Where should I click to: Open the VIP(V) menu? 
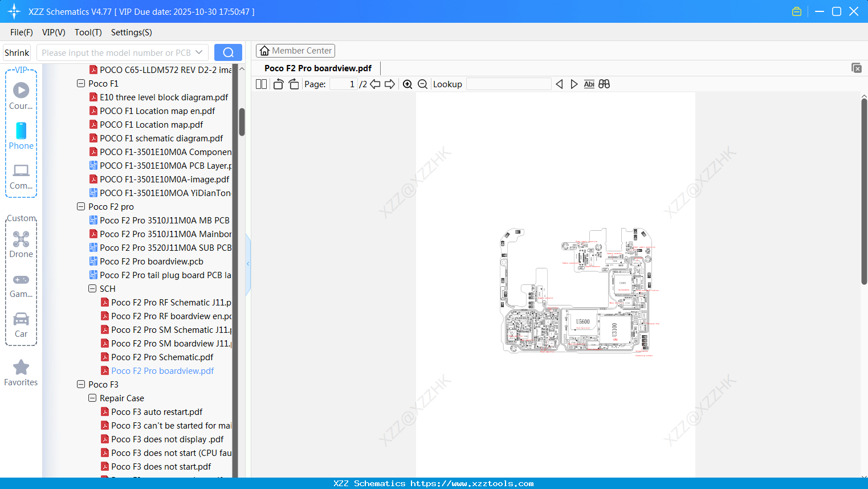pyautogui.click(x=54, y=32)
